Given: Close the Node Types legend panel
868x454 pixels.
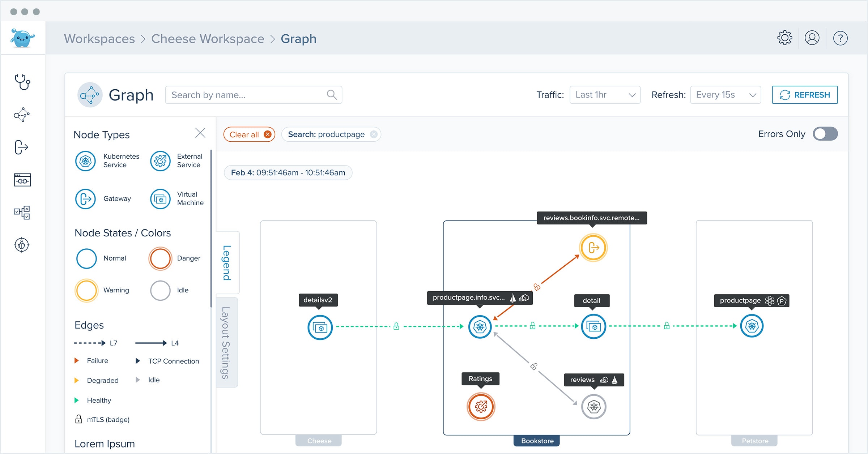Looking at the screenshot, I should coord(200,133).
